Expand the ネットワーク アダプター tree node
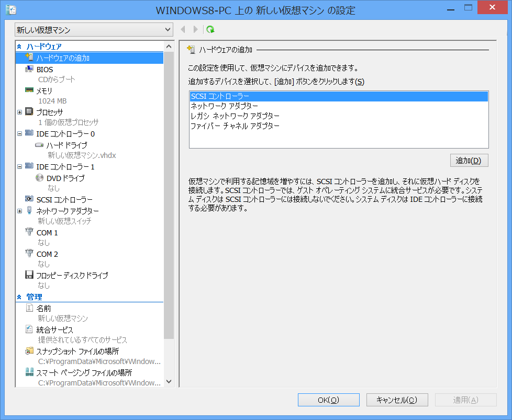Image resolution: width=512 pixels, height=420 pixels. point(19,211)
